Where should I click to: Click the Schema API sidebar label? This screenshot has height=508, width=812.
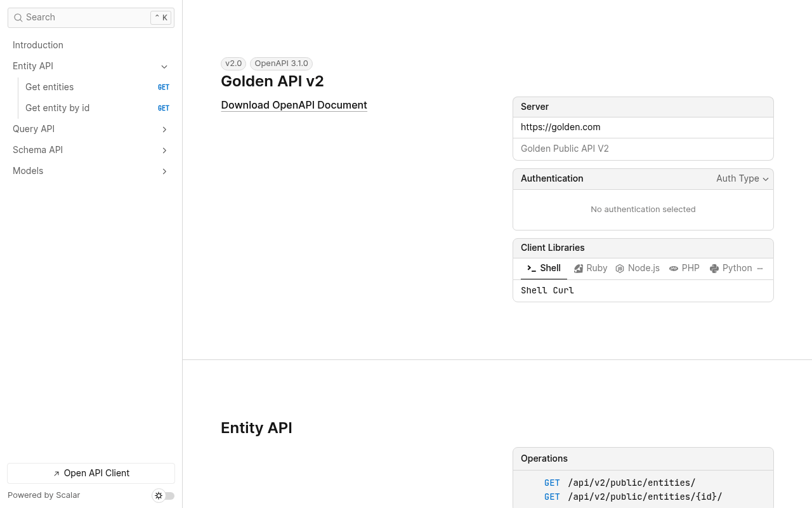(37, 150)
